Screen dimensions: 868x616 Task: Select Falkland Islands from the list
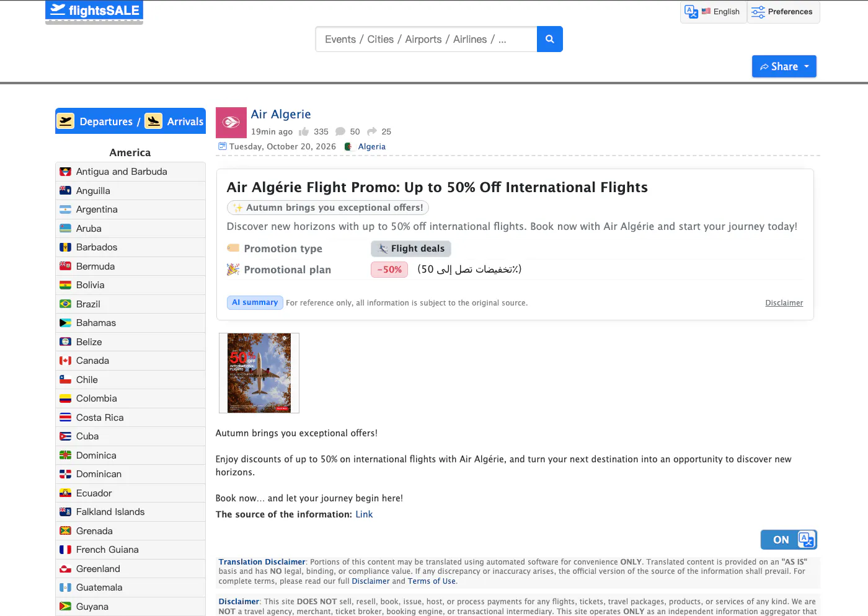[x=130, y=512]
